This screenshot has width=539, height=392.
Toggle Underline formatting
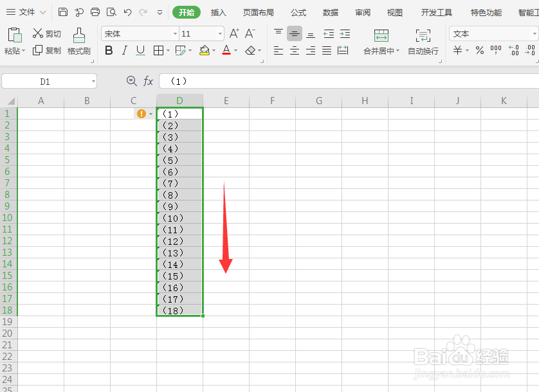[140, 51]
